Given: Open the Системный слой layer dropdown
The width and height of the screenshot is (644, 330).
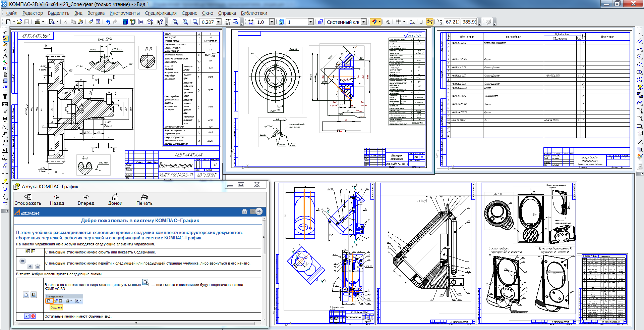Looking at the screenshot, I should tap(364, 22).
